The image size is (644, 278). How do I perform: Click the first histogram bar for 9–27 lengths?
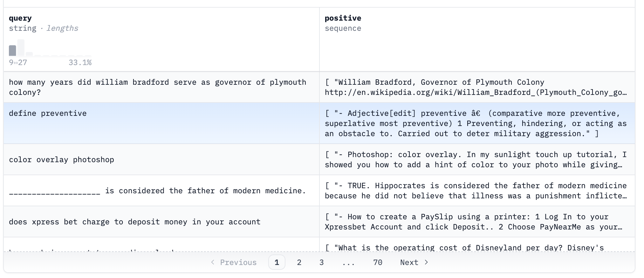pyautogui.click(x=12, y=50)
